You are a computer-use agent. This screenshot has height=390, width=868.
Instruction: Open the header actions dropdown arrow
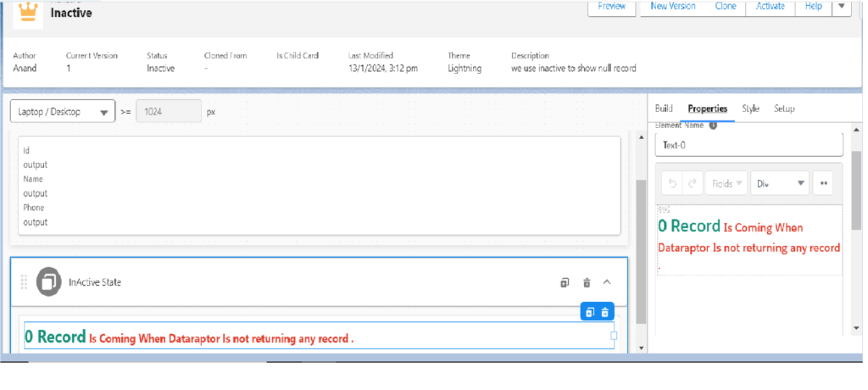[842, 7]
